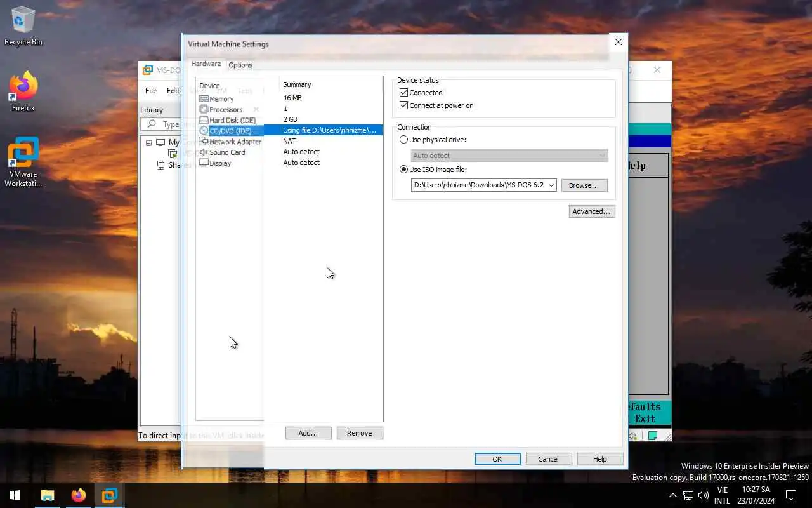Click the NAT network summary
The width and height of the screenshot is (812, 508).
[x=289, y=141]
